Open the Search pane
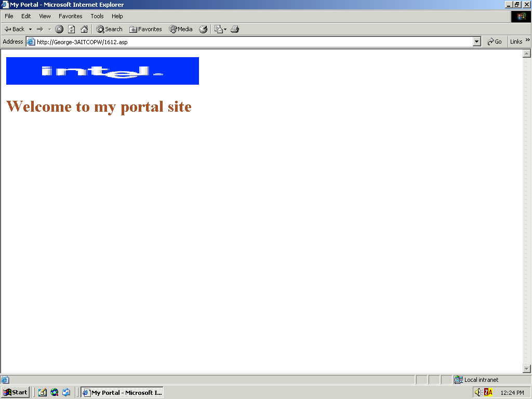532x399 pixels. click(109, 29)
